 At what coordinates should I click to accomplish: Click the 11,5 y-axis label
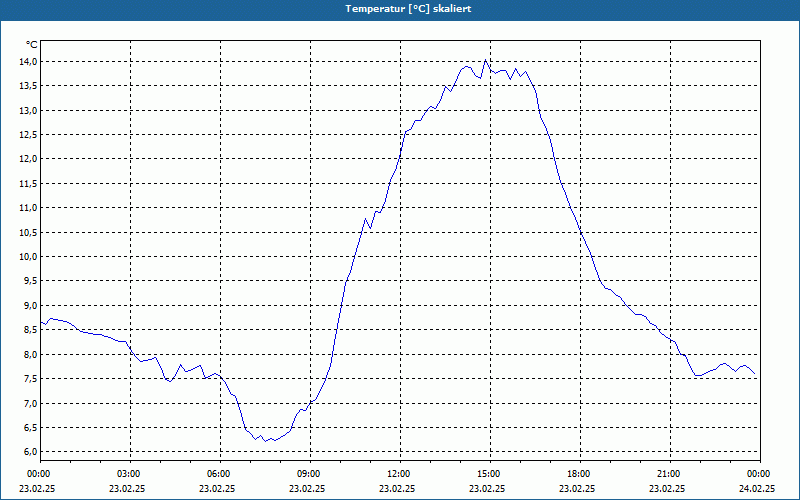pyautogui.click(x=29, y=183)
